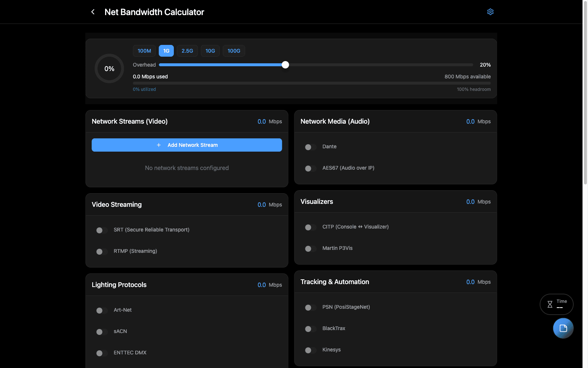This screenshot has height=368, width=588.
Task: Turn on Martin P3Vis
Action: (311, 249)
